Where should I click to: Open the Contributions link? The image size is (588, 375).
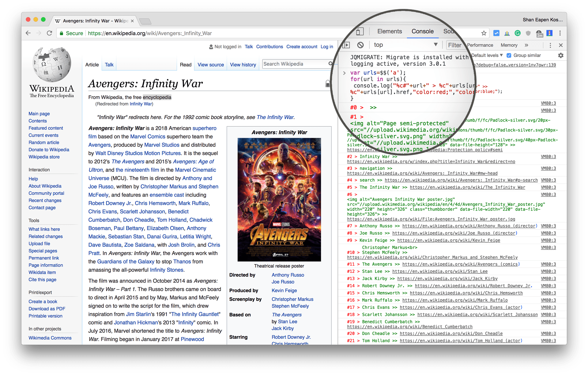click(269, 47)
